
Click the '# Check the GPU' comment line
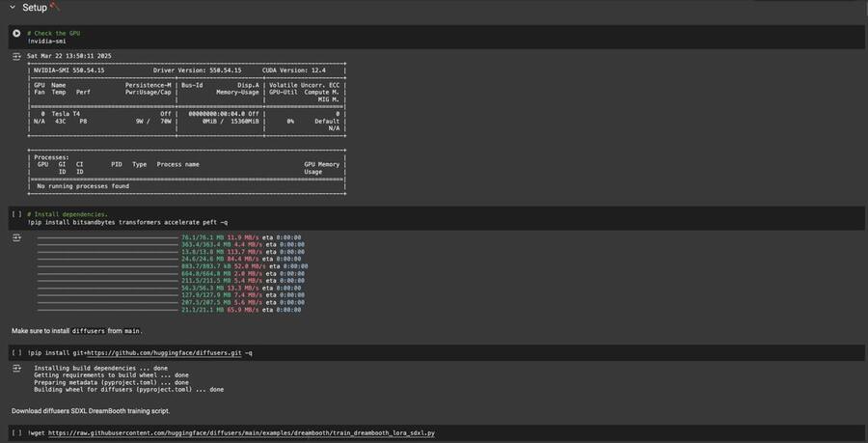pos(54,33)
